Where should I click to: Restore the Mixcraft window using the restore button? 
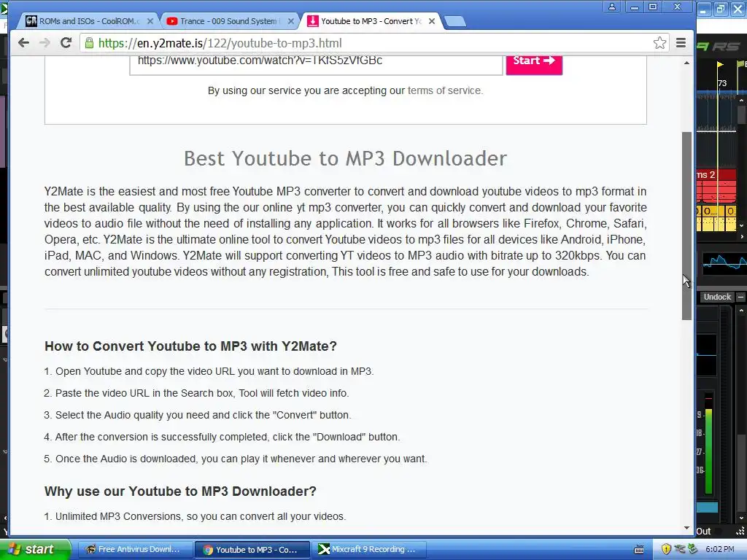pos(720,9)
